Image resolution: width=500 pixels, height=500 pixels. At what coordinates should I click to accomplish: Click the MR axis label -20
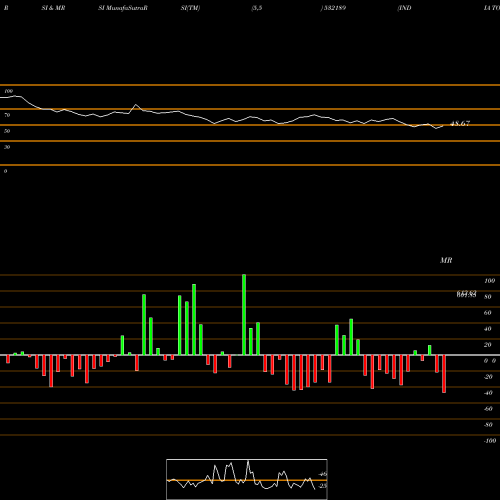click(x=488, y=377)
